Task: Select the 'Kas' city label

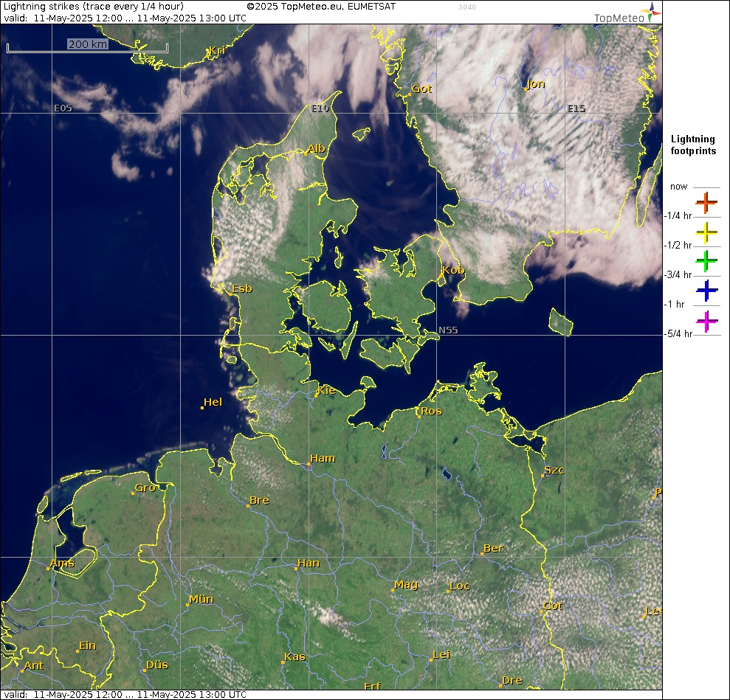Action: 295,656
